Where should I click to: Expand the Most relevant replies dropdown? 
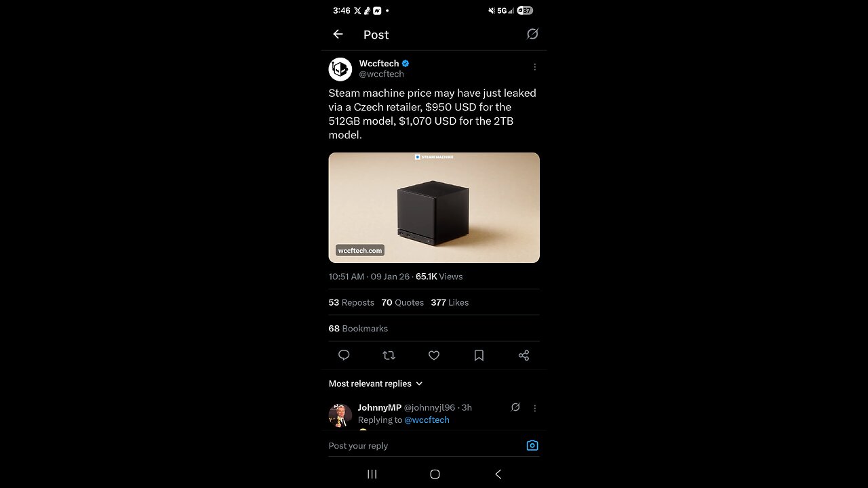(x=376, y=384)
